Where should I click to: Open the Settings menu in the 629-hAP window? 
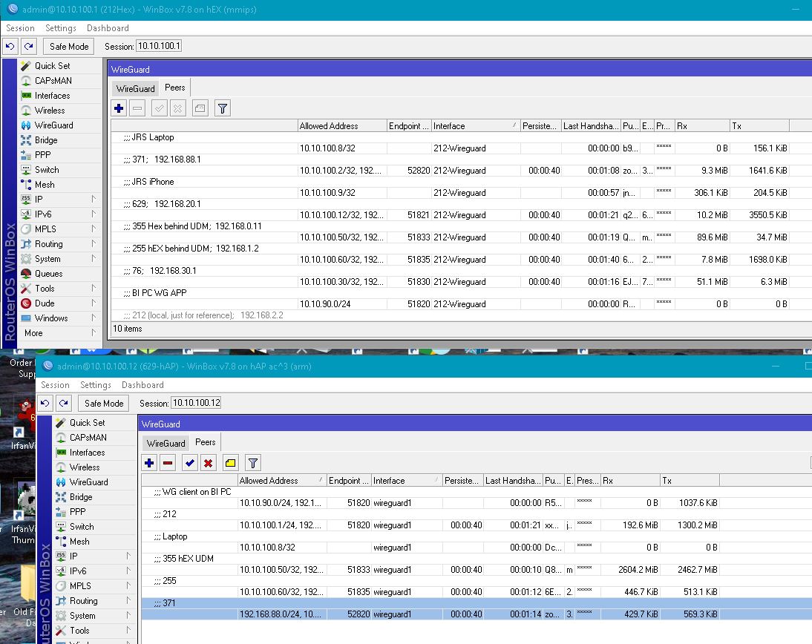(x=95, y=385)
